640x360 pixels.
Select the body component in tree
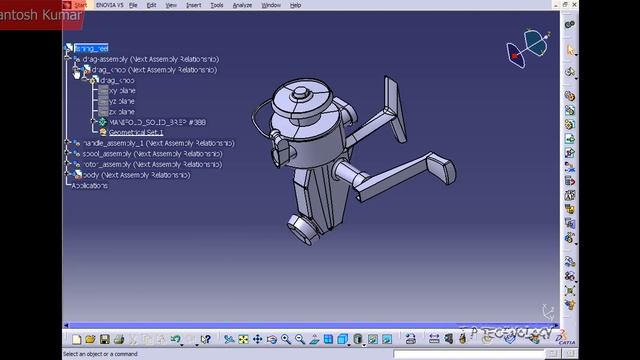[136, 175]
